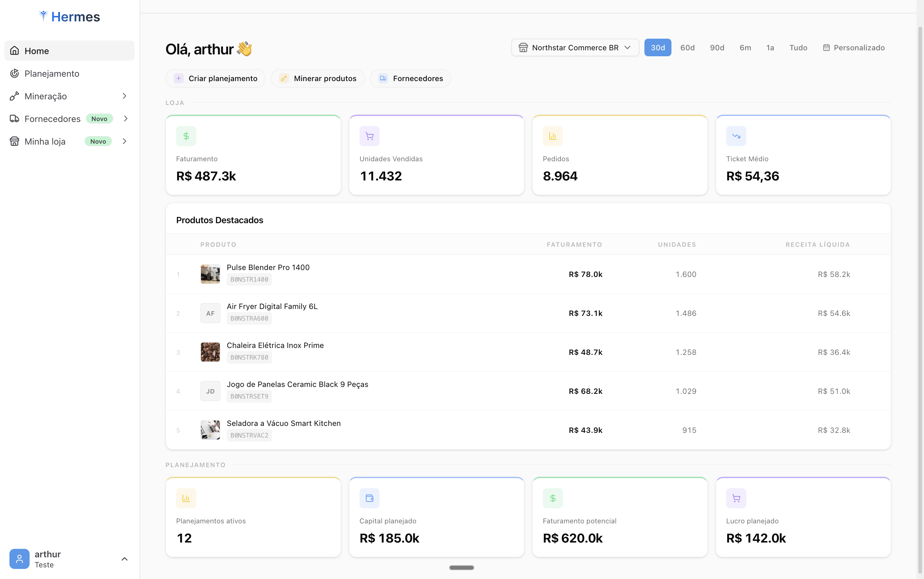Click the Criar planejamento button
Screen dimensions: 924x579
point(215,78)
